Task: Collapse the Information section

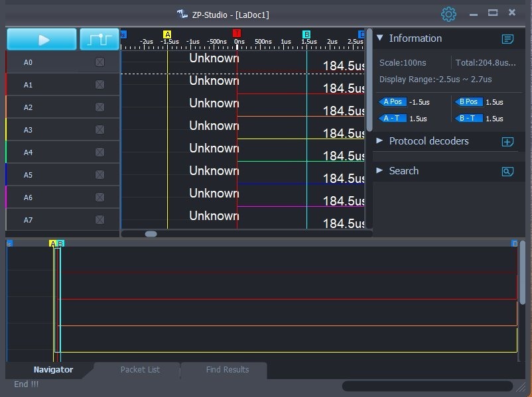Action: coord(380,38)
